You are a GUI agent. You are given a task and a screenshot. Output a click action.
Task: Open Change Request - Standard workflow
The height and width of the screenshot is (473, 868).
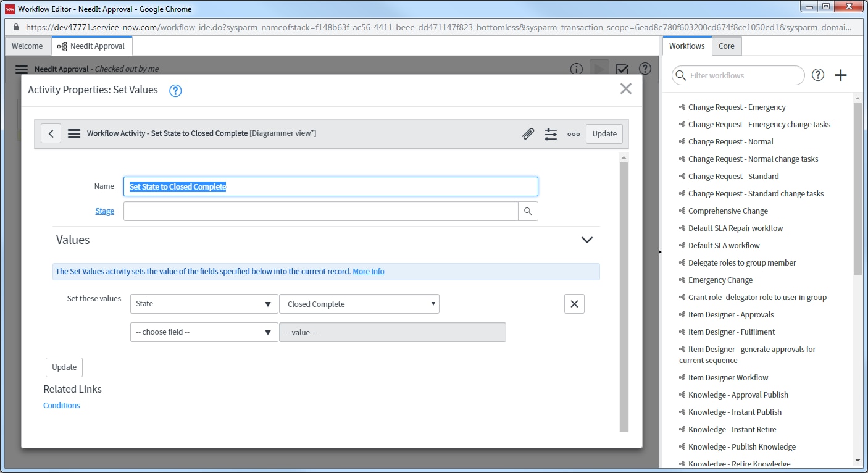[733, 177]
